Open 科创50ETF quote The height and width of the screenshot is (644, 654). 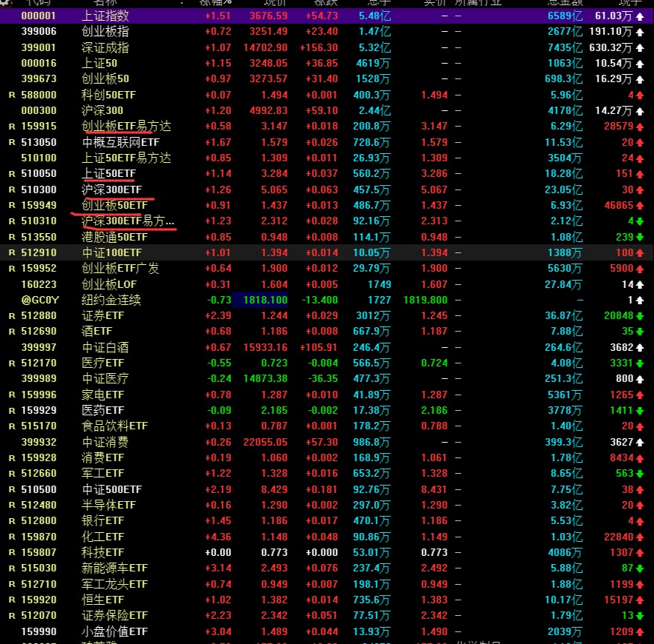click(109, 95)
